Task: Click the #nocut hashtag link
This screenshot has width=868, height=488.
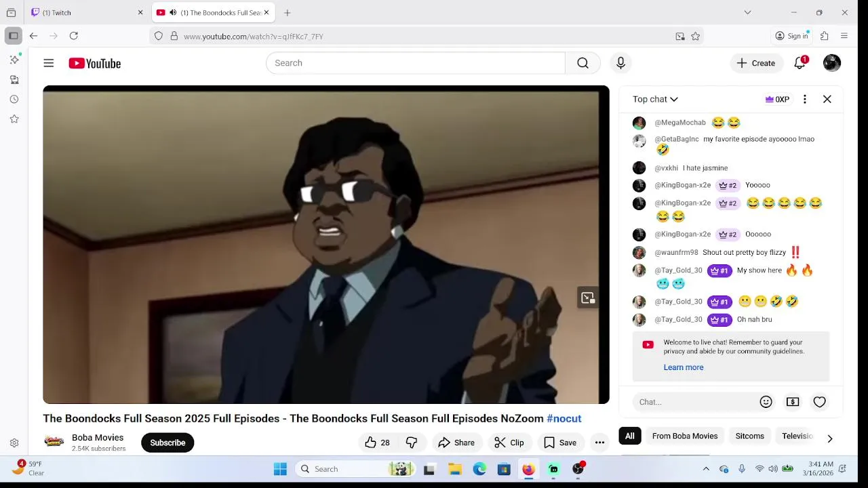Action: pyautogui.click(x=564, y=418)
